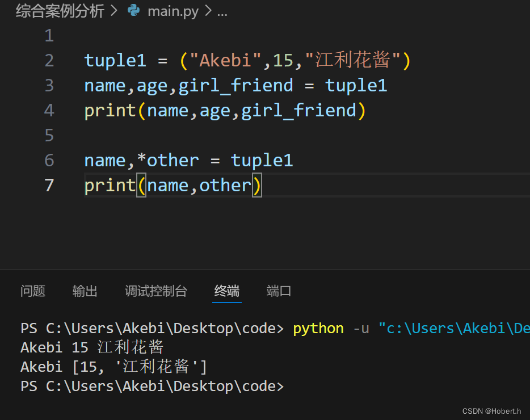Open the 调试控制台 panel tab
Image resolution: width=530 pixels, height=420 pixels.
(x=156, y=291)
